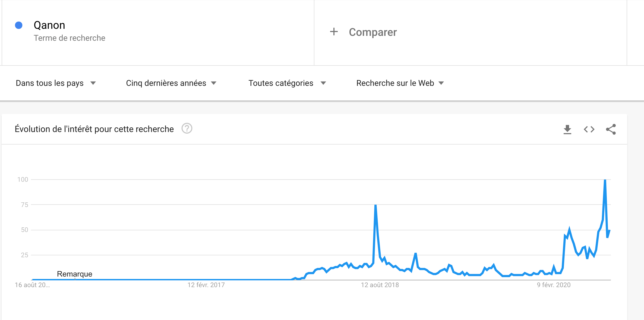644x320 pixels.
Task: Edit the Qanon search term
Action: pyautogui.click(x=49, y=25)
